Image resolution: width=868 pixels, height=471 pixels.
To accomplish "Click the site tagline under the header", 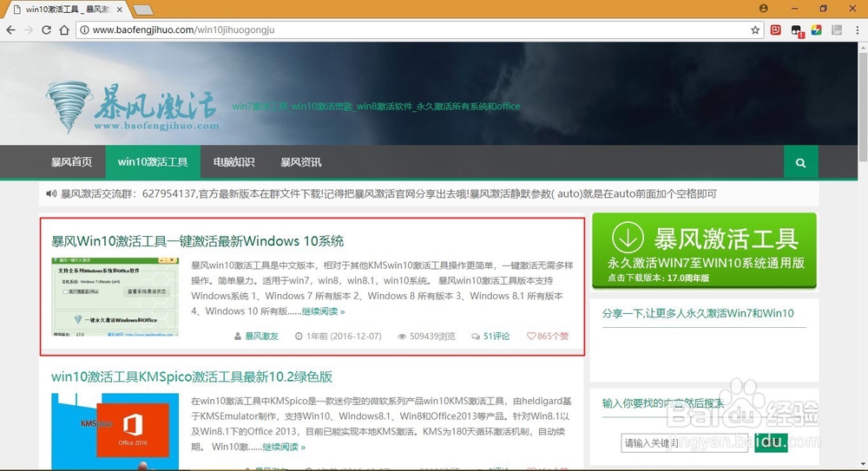I will coord(376,107).
